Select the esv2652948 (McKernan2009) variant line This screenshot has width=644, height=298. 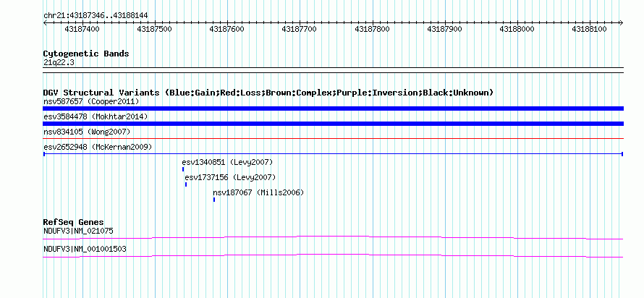[x=333, y=154]
